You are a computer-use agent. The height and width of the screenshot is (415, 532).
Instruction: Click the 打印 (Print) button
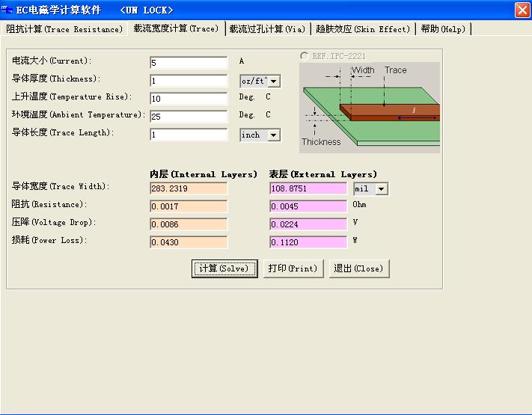pos(293,268)
